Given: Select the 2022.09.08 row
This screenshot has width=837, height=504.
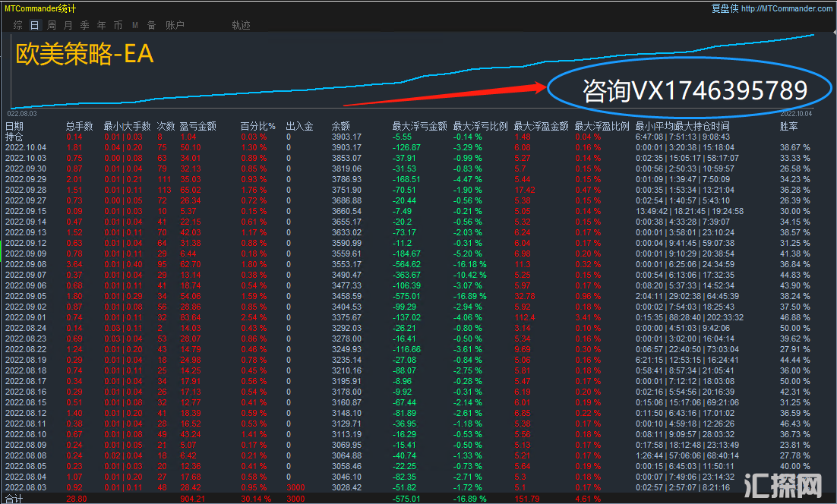Looking at the screenshot, I should (x=26, y=263).
